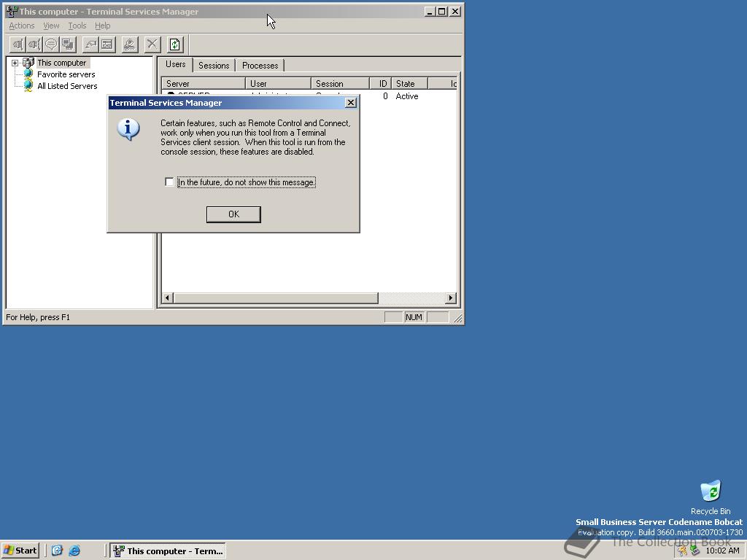Sort by the State column header
This screenshot has width=747, height=560.
[410, 83]
